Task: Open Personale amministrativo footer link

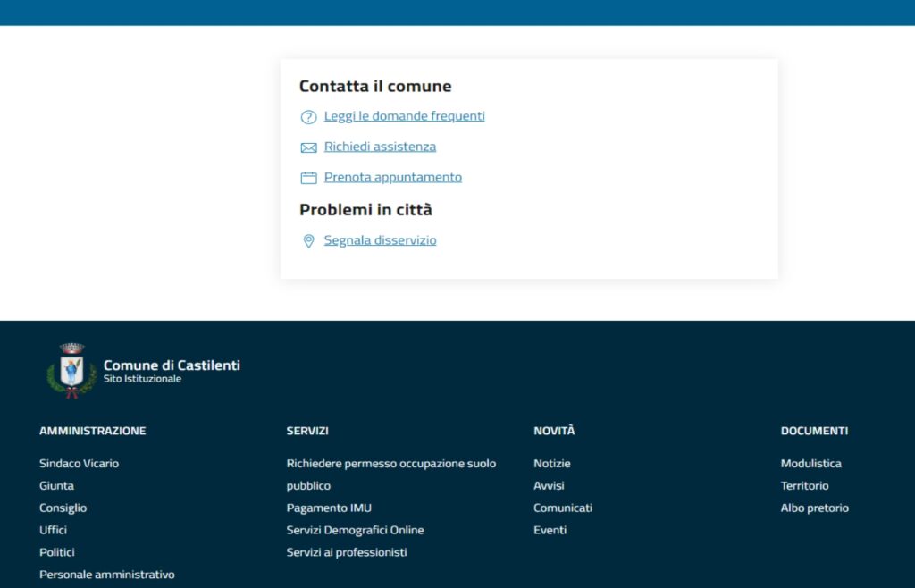Action: click(x=106, y=575)
